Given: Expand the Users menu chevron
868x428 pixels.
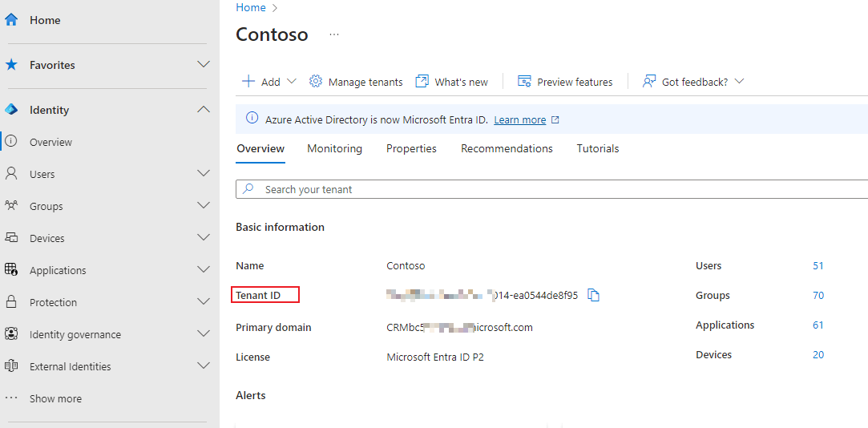Looking at the screenshot, I should [x=204, y=173].
